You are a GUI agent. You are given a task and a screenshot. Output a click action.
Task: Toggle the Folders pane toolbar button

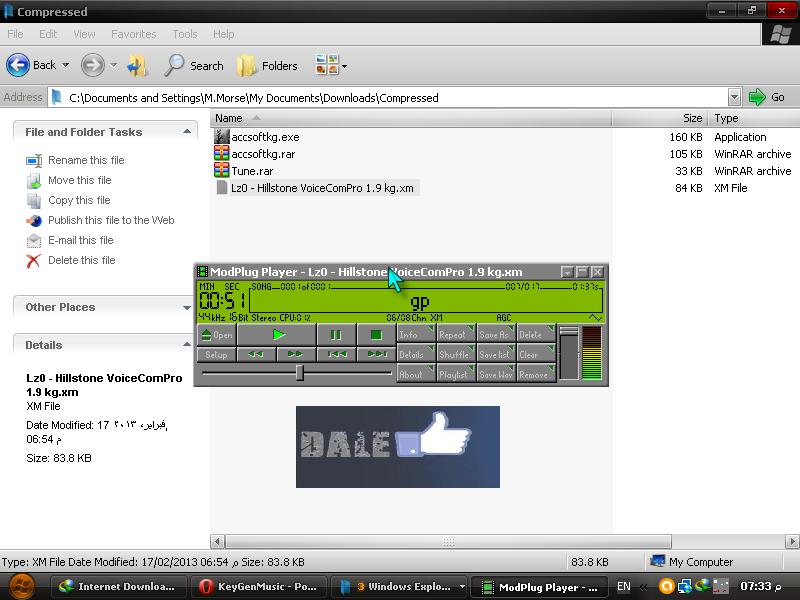pos(267,66)
